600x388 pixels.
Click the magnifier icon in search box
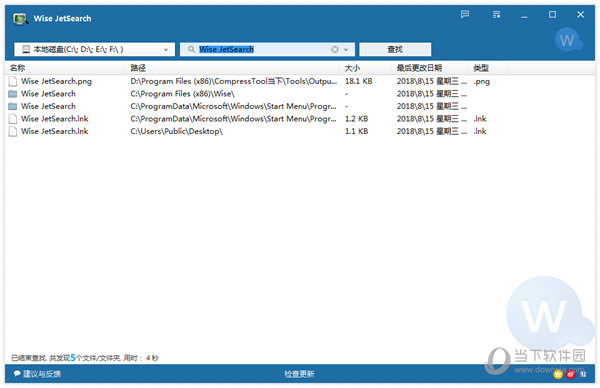(191, 49)
